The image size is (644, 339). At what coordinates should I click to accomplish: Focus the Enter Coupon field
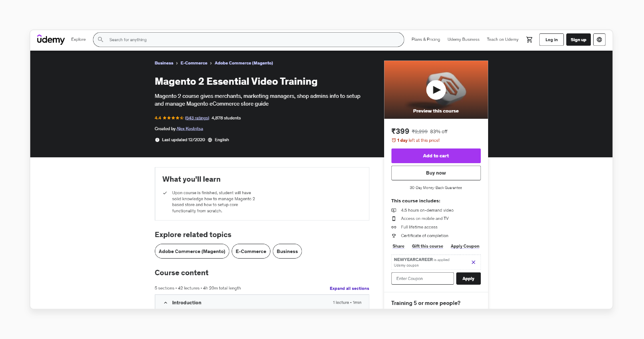[422, 278]
